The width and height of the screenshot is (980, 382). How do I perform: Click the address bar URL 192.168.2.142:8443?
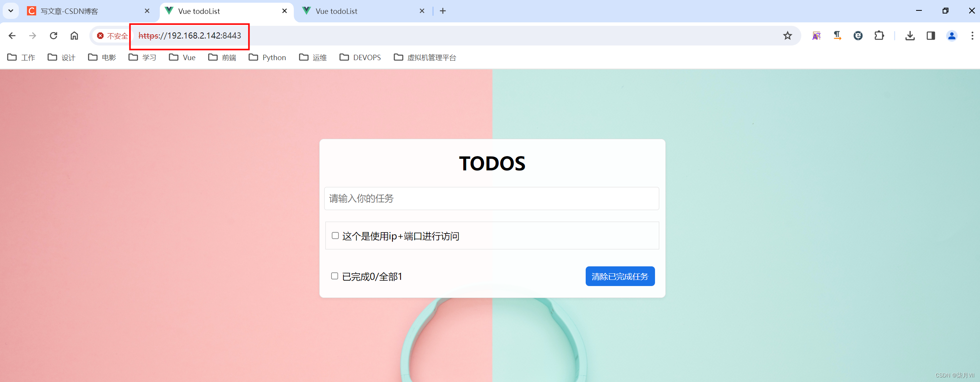coord(190,36)
